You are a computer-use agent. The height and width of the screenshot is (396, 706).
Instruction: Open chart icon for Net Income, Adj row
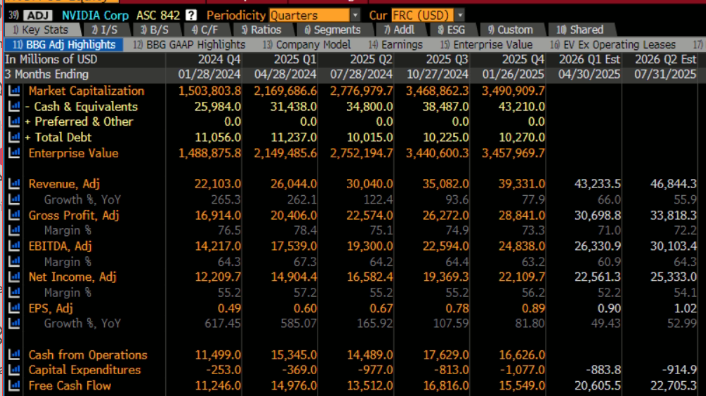(14, 277)
